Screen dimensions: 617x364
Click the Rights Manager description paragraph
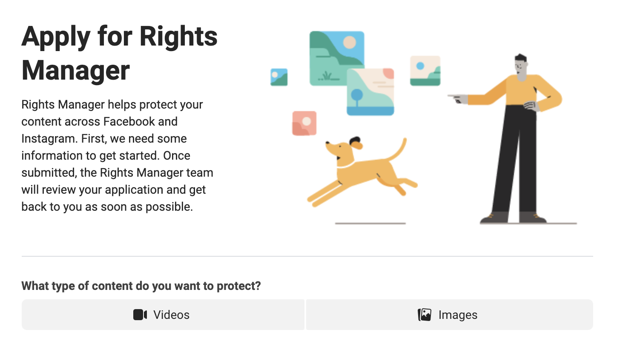[x=117, y=155]
